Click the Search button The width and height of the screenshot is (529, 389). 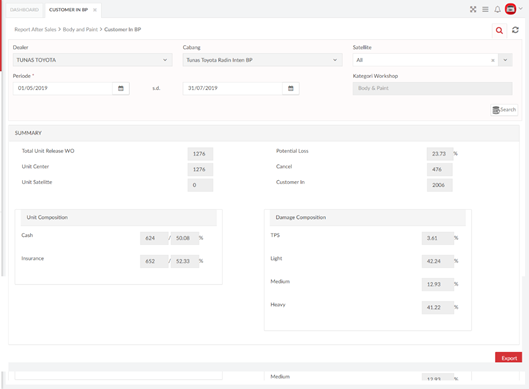pos(504,110)
